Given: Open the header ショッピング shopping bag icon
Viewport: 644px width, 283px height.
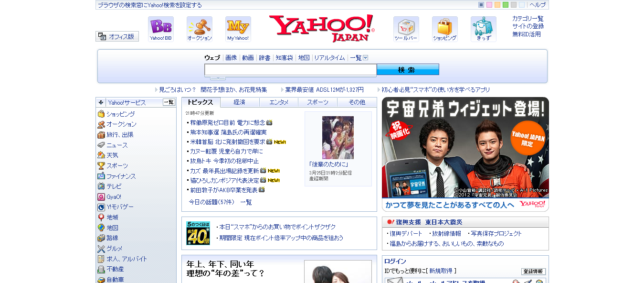Looking at the screenshot, I should click(445, 29).
